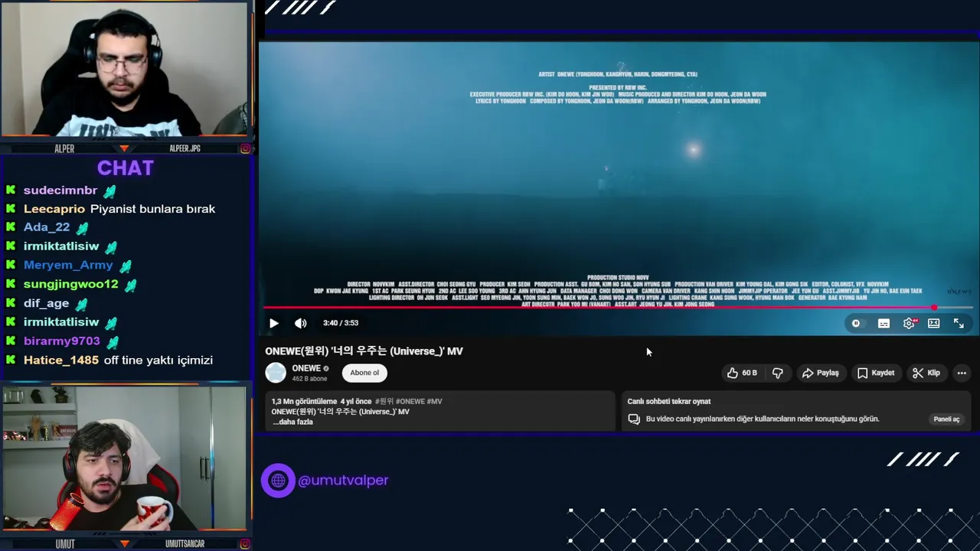Image resolution: width=980 pixels, height=551 pixels.
Task: Like the video with the thumbs-up icon
Action: pyautogui.click(x=733, y=373)
